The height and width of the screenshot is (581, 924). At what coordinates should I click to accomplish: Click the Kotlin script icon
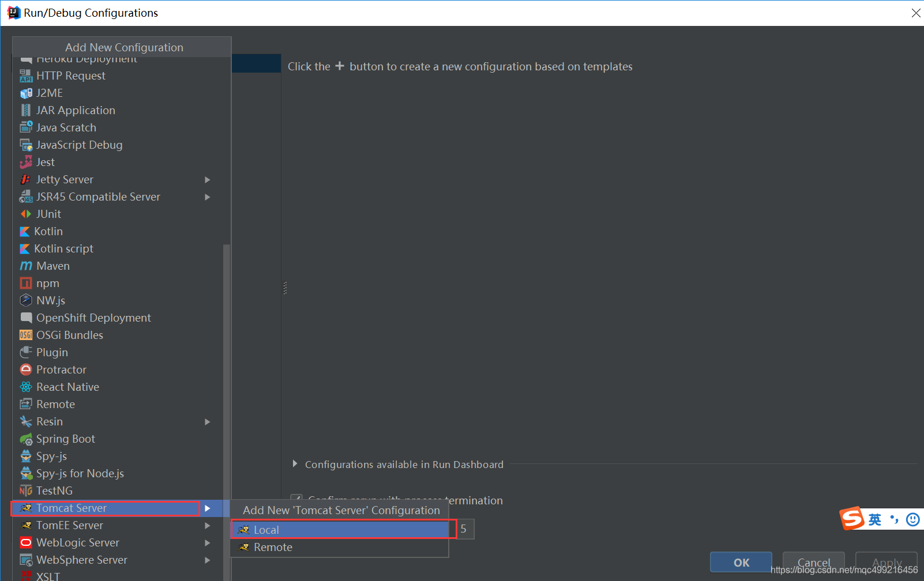(25, 248)
